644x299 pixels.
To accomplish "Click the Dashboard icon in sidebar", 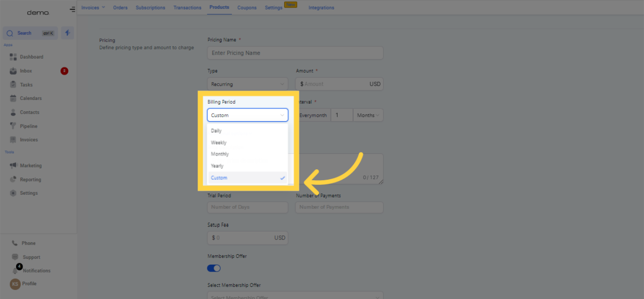I will point(13,57).
